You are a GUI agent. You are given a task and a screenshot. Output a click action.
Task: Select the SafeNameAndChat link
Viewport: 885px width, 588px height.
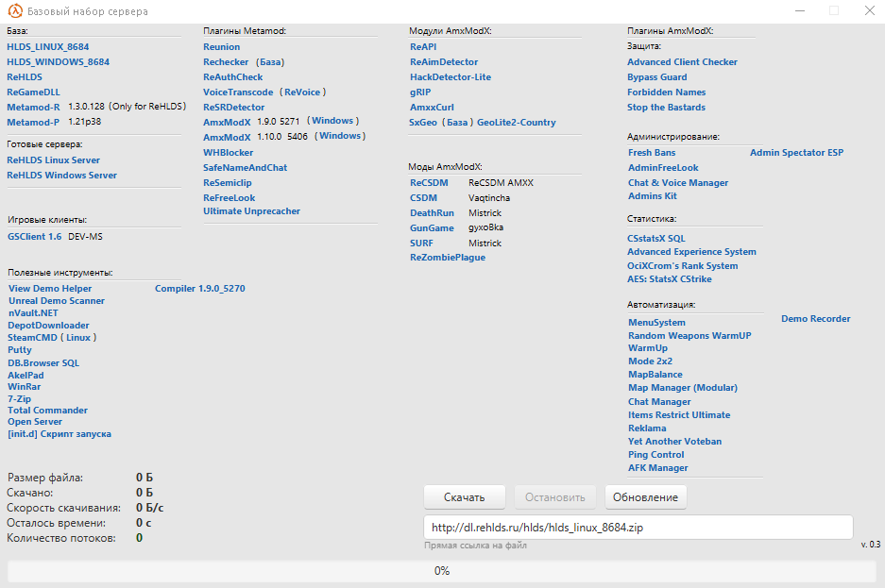click(x=245, y=168)
